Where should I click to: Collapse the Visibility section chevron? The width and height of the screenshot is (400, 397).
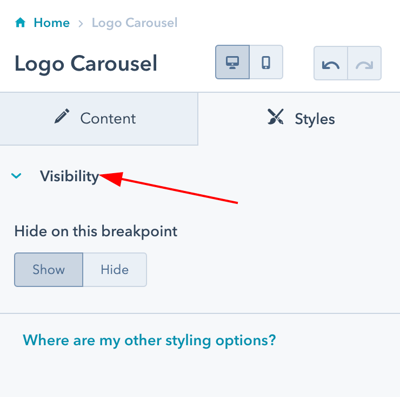[x=16, y=176]
